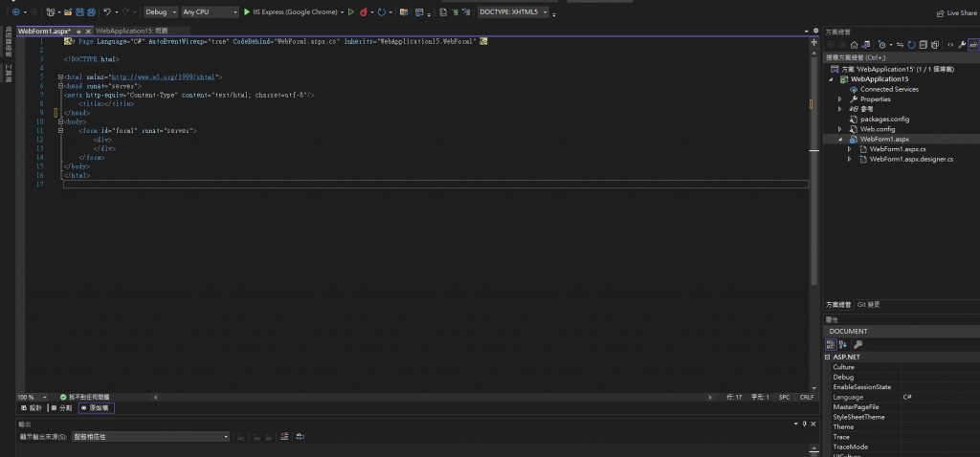Viewport: 980px width, 457px height.
Task: Toggle Preview Selected Items icon in Solution Explorer
Action: coord(973,44)
